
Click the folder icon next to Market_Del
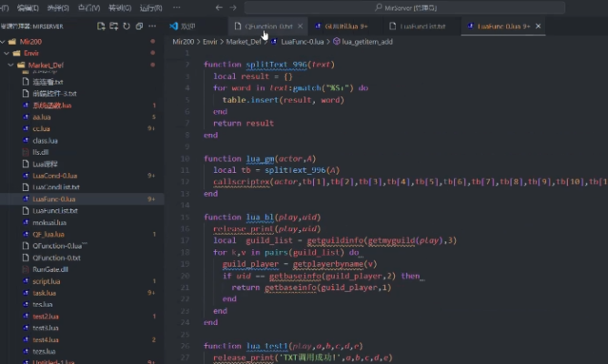(x=22, y=66)
